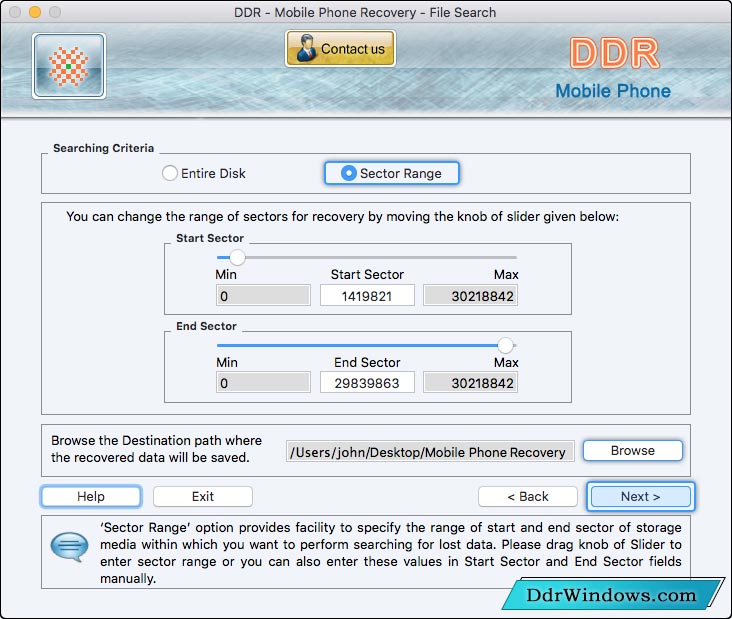732x619 pixels.
Task: Click the End Sector slider knob
Action: click(505, 345)
